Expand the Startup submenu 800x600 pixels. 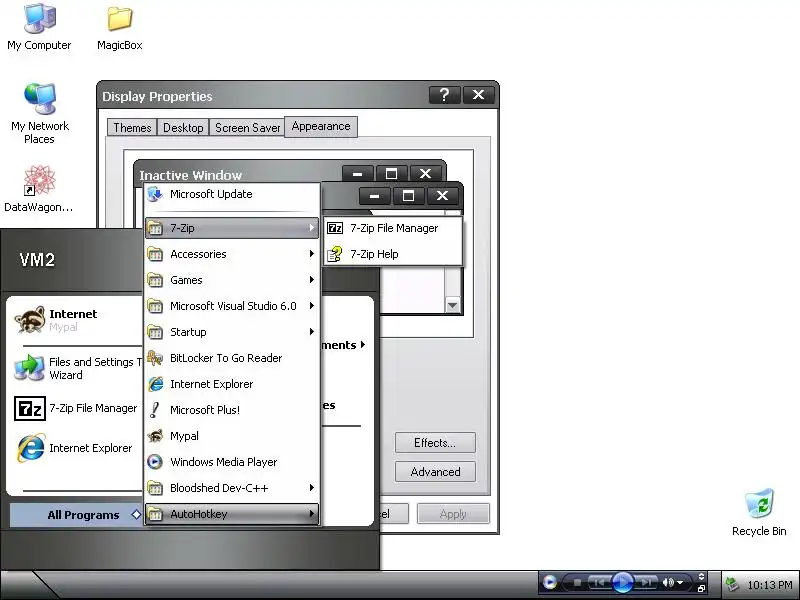232,332
